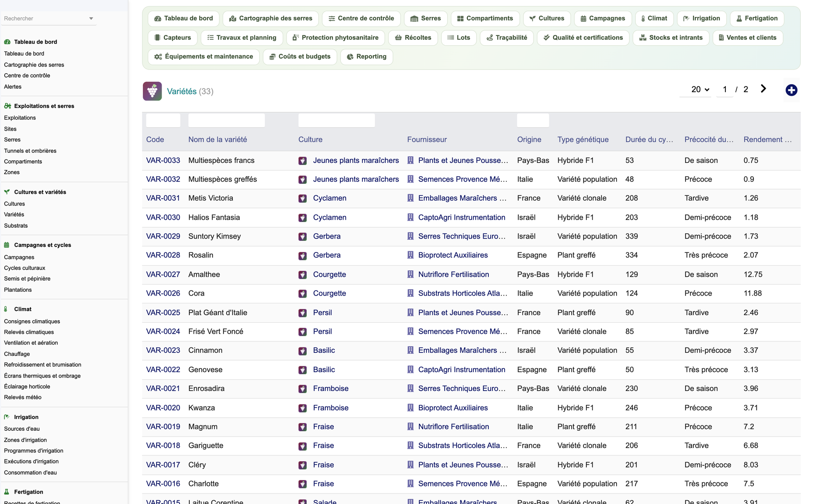Click culture icon in VAR-0033 row
The image size is (815, 504).
(x=302, y=161)
